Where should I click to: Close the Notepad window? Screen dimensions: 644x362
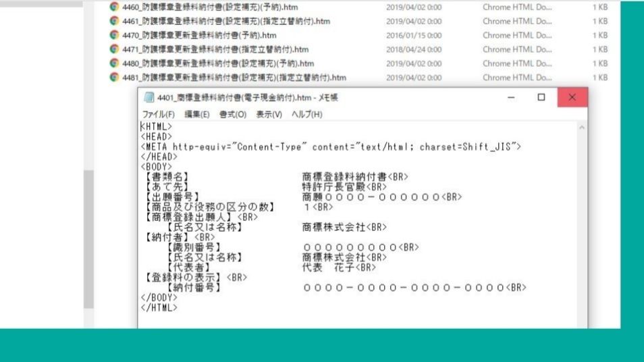[572, 98]
